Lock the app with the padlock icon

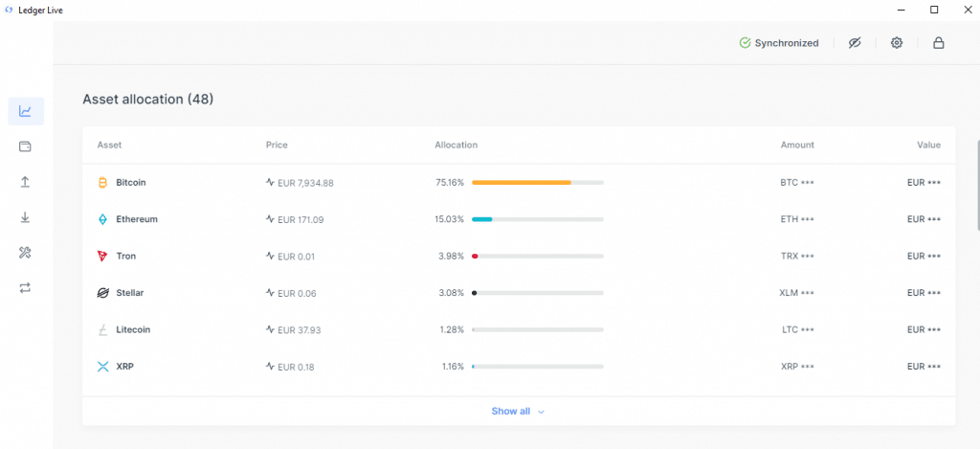[938, 43]
